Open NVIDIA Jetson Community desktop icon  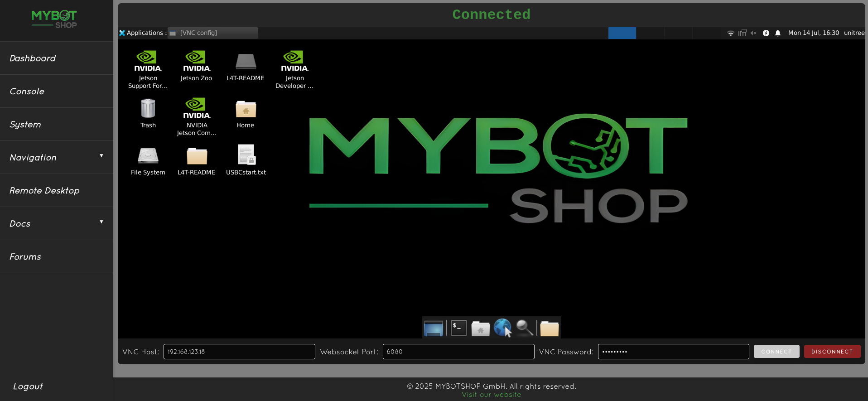pyautogui.click(x=197, y=116)
